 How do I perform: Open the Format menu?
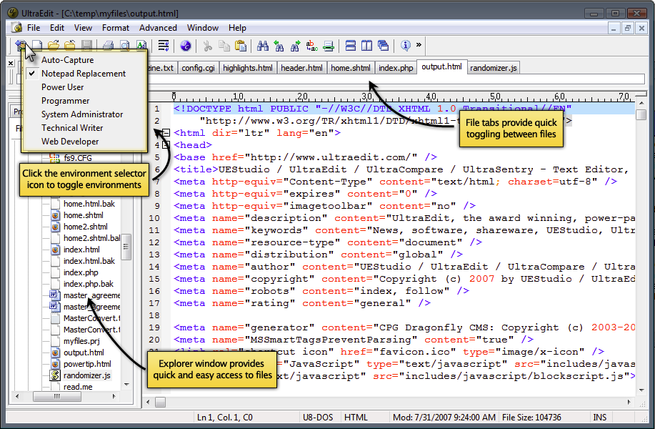(115, 28)
